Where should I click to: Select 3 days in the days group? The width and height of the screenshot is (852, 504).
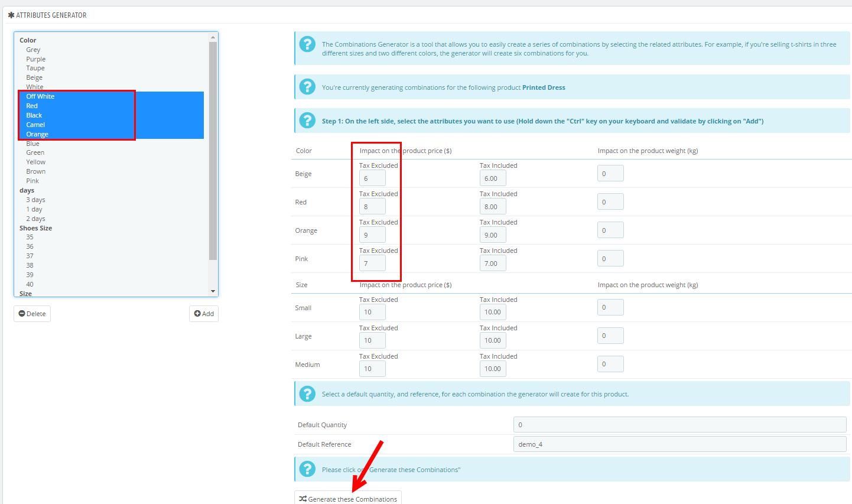tap(35, 200)
